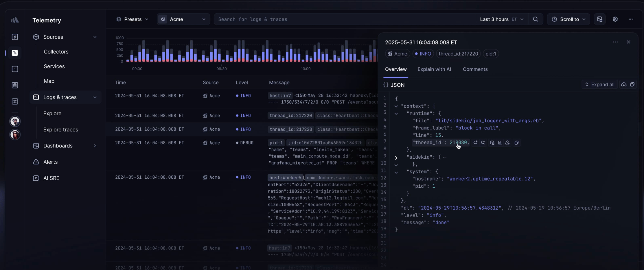Open Map in the sidebar

(49, 81)
